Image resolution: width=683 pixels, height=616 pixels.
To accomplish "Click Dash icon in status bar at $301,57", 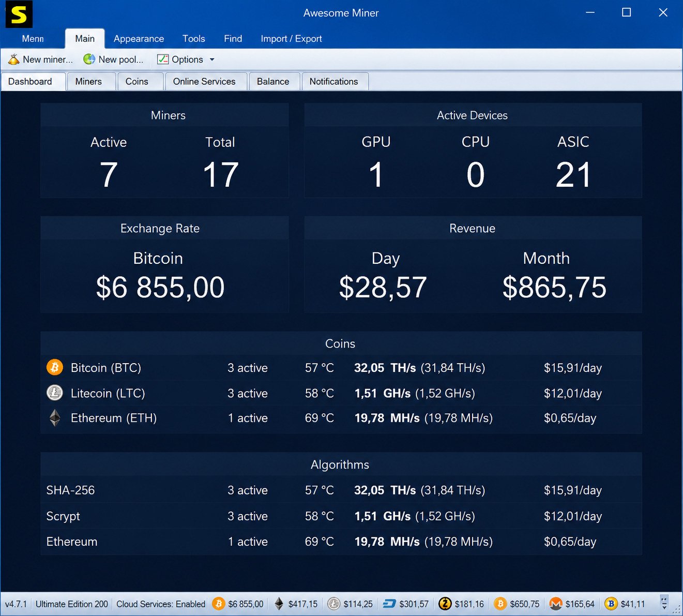I will 389,604.
